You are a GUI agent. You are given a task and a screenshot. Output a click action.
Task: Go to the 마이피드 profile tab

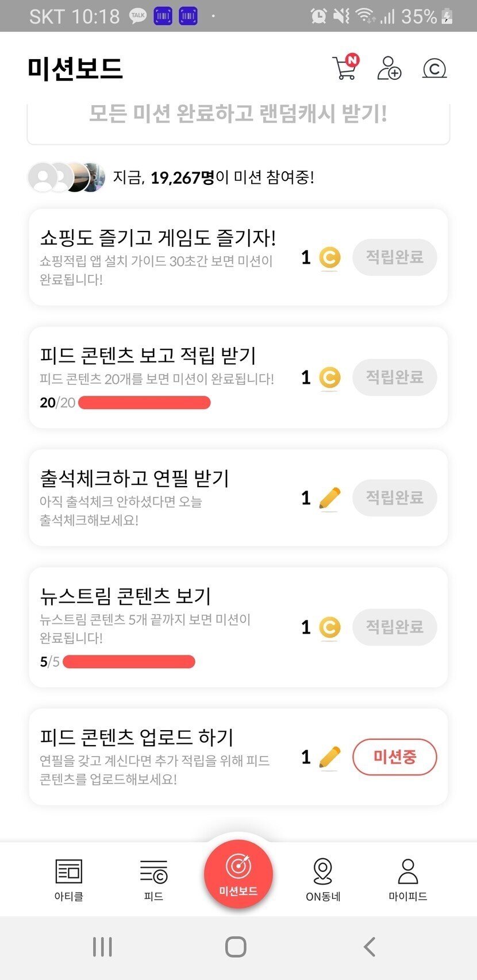(407, 879)
